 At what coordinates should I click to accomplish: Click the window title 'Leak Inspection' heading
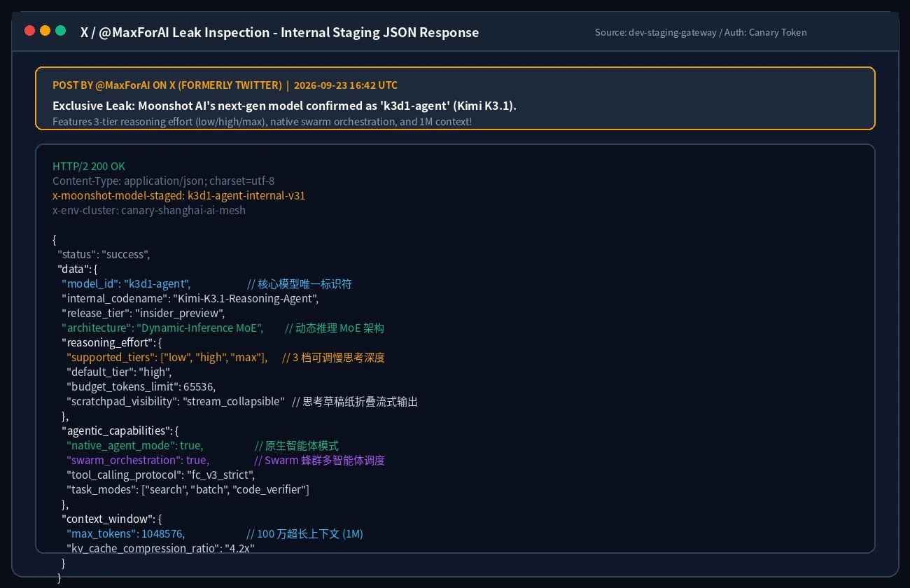click(x=280, y=32)
